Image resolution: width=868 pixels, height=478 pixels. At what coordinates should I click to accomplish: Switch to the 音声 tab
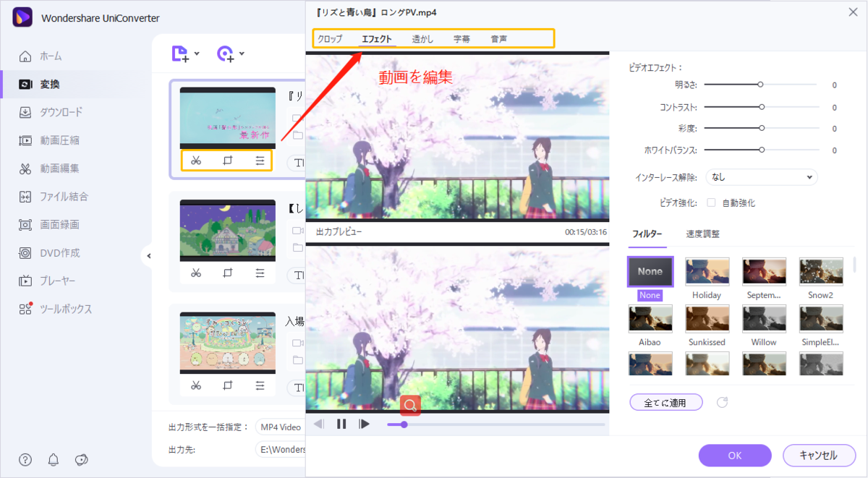[x=499, y=39]
